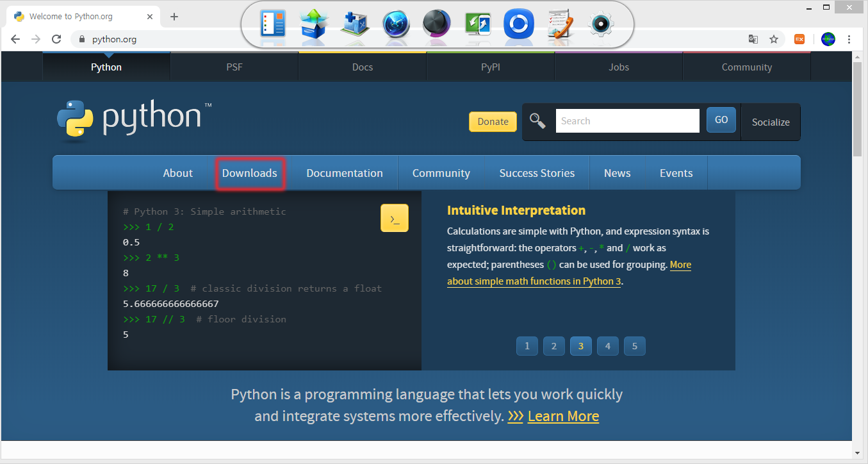Image resolution: width=868 pixels, height=464 pixels.
Task: Open the Community item in main navigation bar
Action: (x=441, y=173)
